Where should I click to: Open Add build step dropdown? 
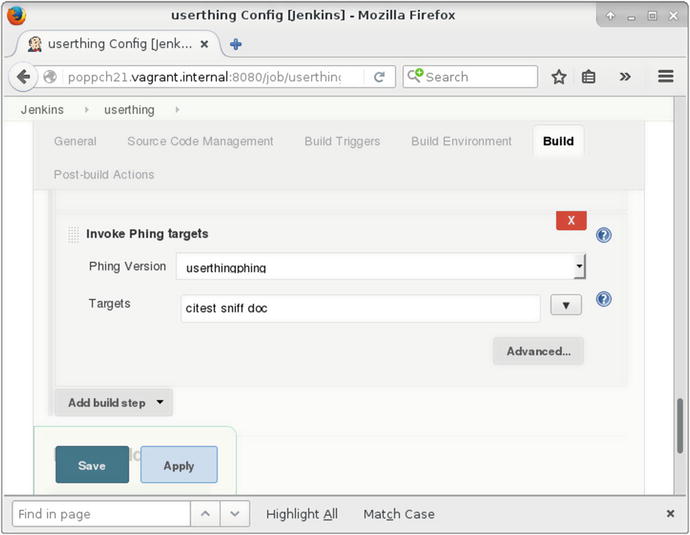[114, 403]
